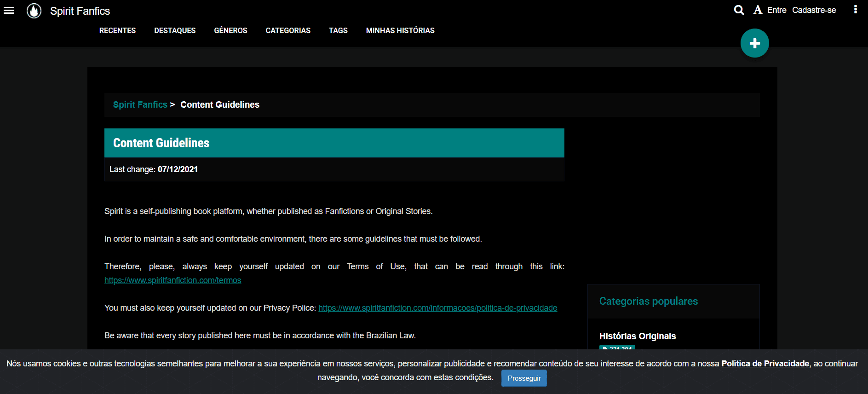Open the spiritfanfiction.com/termos link

pyautogui.click(x=172, y=280)
